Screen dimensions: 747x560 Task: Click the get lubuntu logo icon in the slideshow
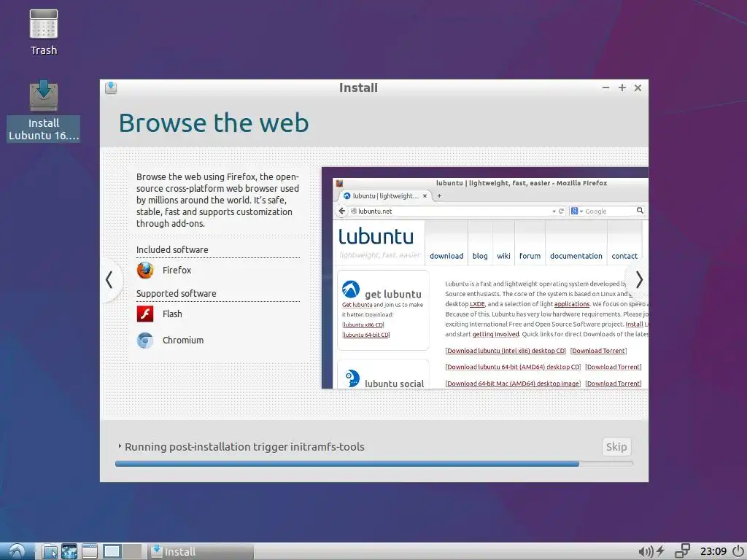(x=351, y=289)
